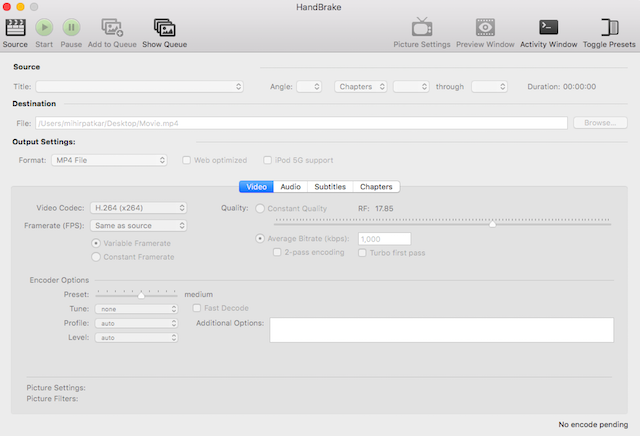
Task: Open the start chapter dropdown before 'through'
Action: [x=411, y=87]
